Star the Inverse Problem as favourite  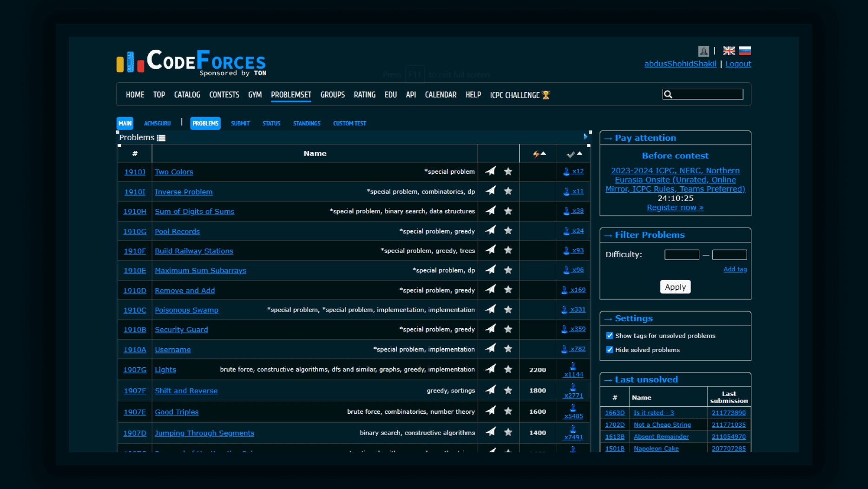click(508, 191)
